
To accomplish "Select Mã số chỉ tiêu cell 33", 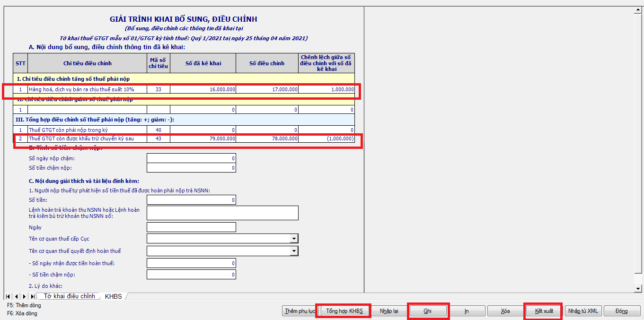I will point(159,89).
